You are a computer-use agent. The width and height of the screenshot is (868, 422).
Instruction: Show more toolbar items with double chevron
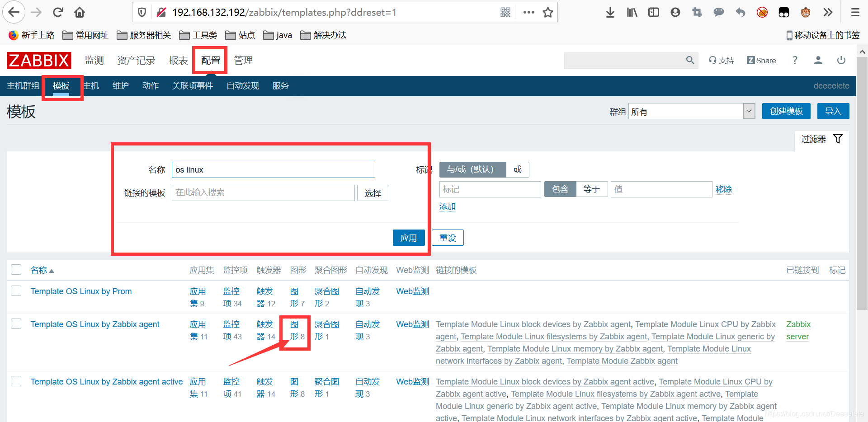(828, 12)
